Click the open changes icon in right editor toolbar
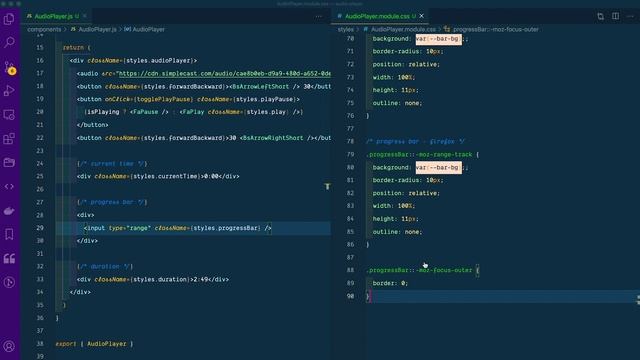Screen dimensions: 640x360 pyautogui.click(x=600, y=16)
